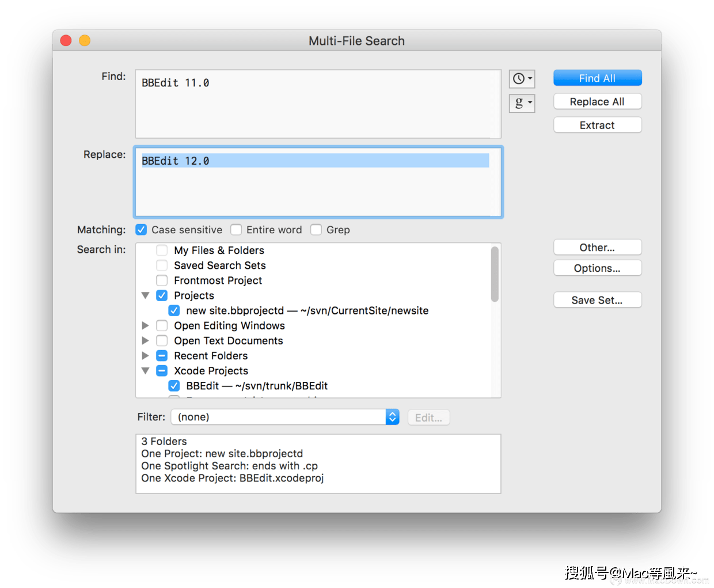Open the Options... dialog
This screenshot has width=714, height=588.
click(597, 268)
